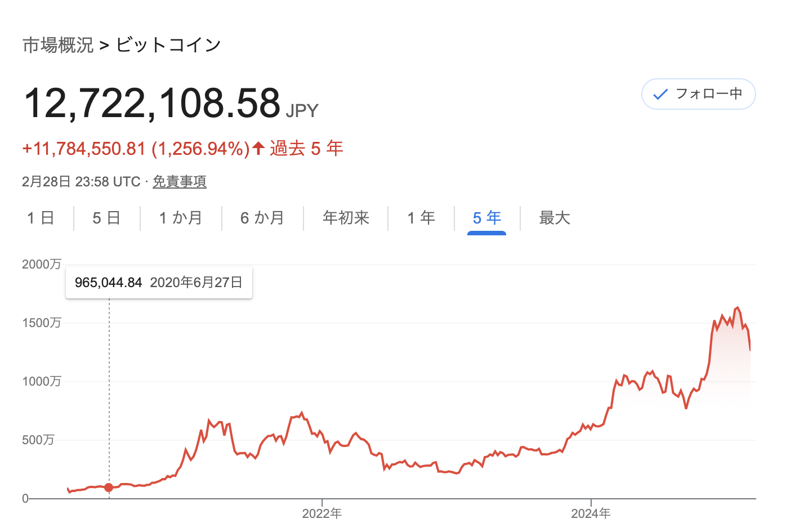Select the active 5 年 tab
The height and width of the screenshot is (532, 795).
[x=487, y=218]
